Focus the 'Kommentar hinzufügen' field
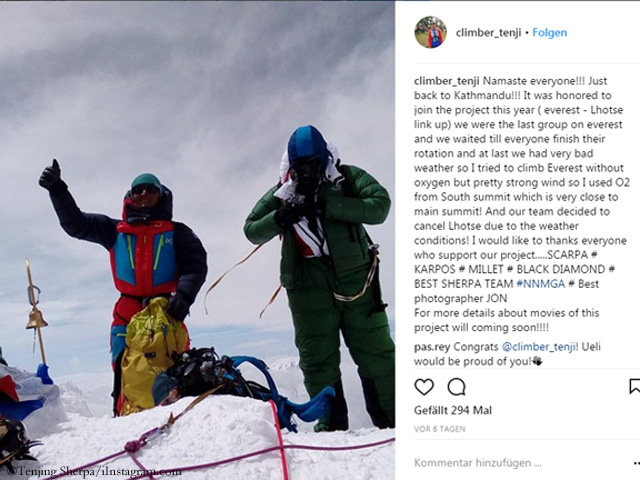This screenshot has height=480, width=640. click(x=519, y=463)
